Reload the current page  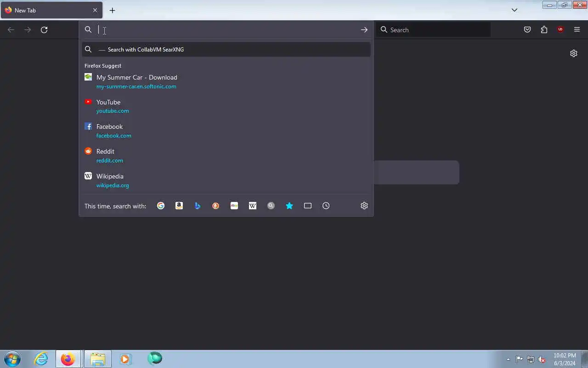pyautogui.click(x=44, y=30)
